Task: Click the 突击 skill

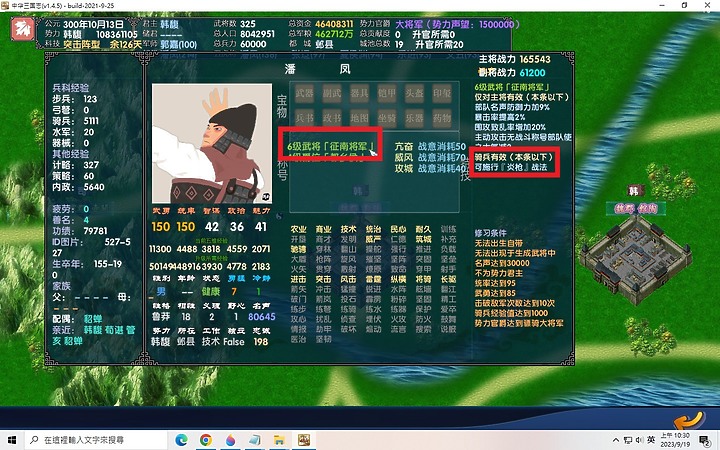Action: coord(323,279)
